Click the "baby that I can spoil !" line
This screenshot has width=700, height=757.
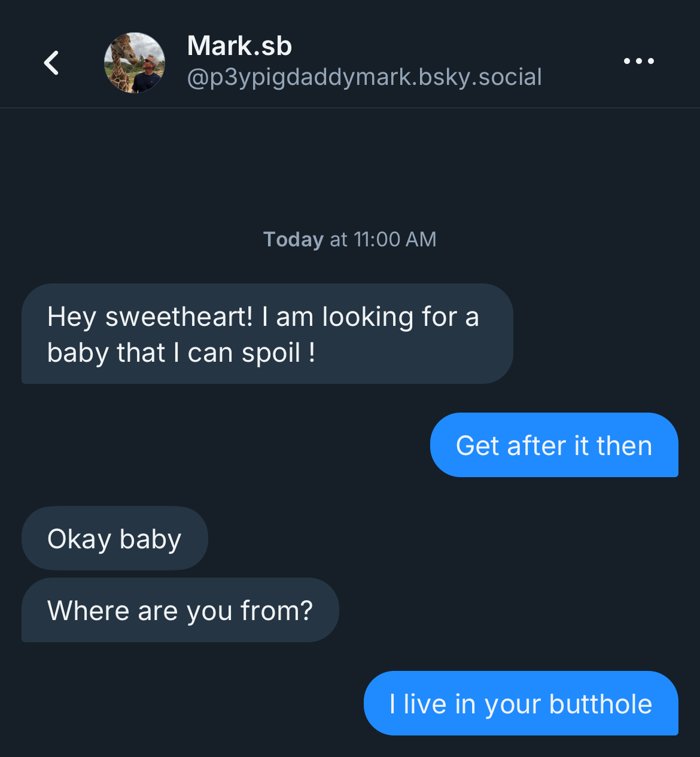[181, 353]
